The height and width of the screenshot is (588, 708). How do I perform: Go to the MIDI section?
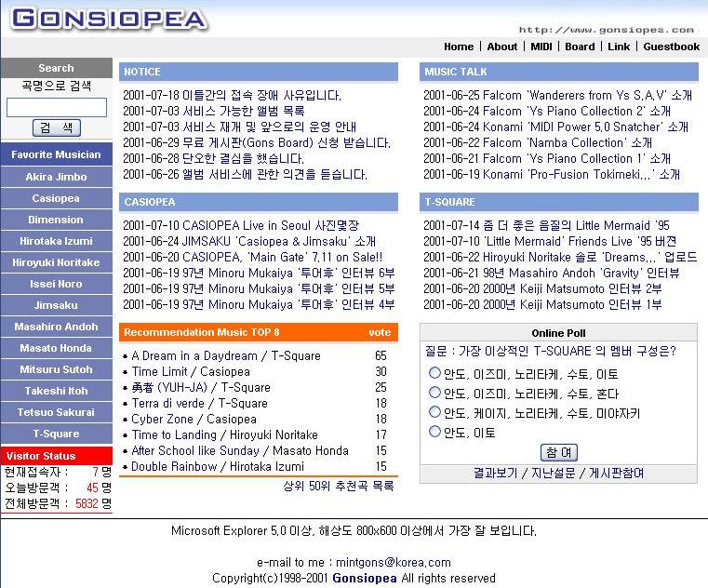click(x=541, y=47)
